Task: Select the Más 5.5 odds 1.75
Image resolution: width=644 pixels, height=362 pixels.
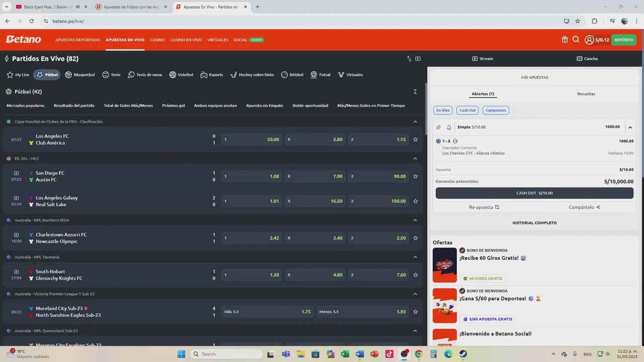Action: (268, 312)
